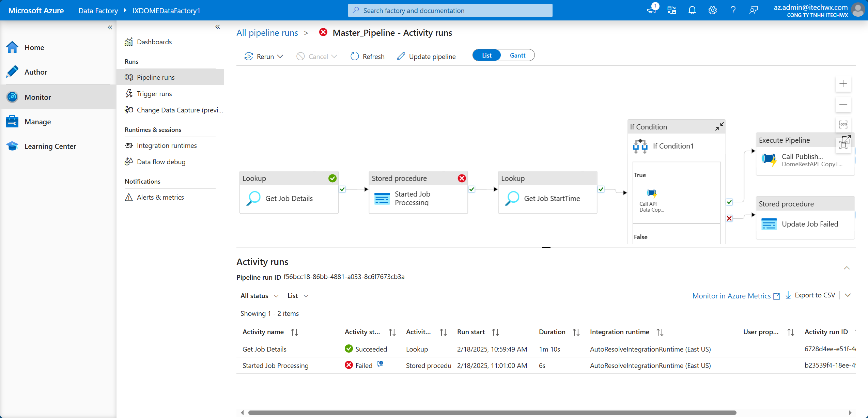Click the Call API Data Copy activity icon
This screenshot has height=418, width=868.
point(652,193)
